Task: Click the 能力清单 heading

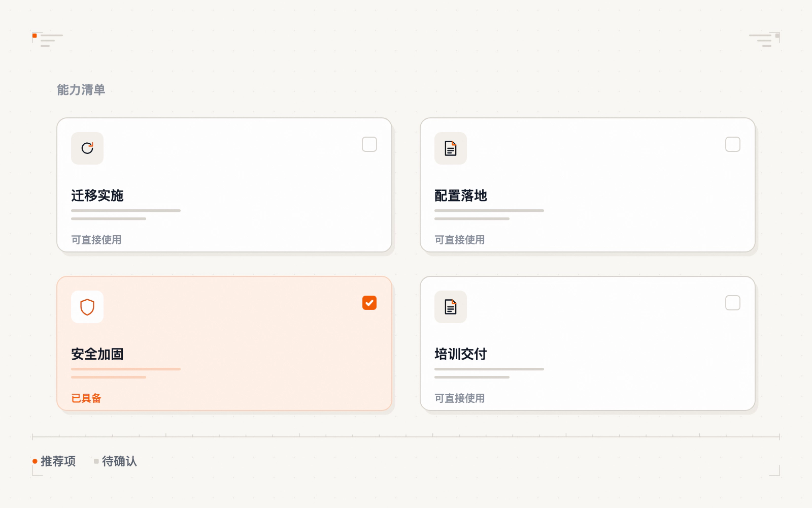Action: pos(81,90)
